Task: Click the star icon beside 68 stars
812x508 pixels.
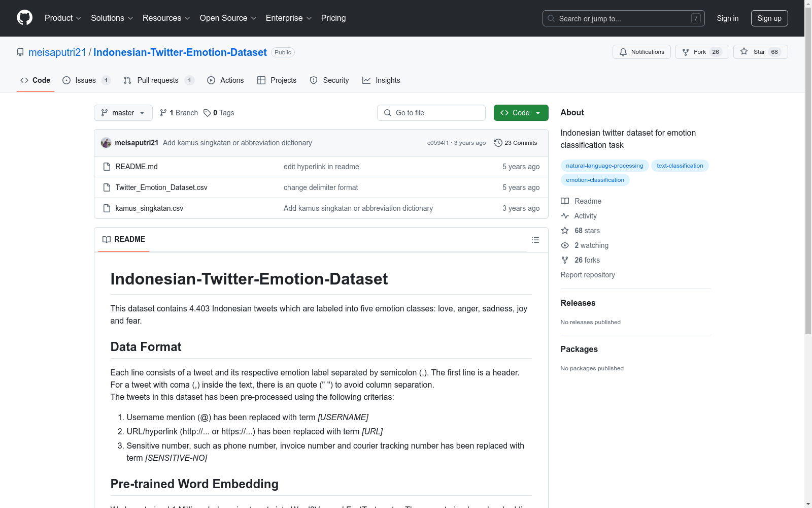Action: (x=565, y=231)
